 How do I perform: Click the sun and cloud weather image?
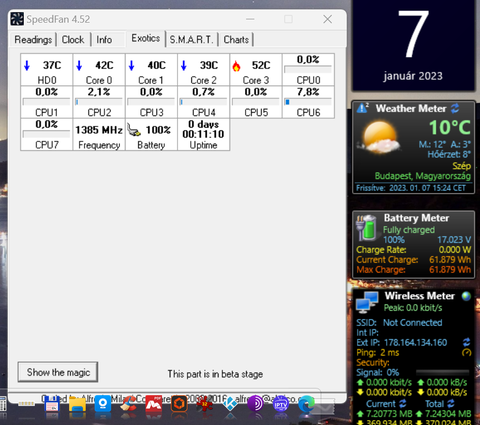379,137
